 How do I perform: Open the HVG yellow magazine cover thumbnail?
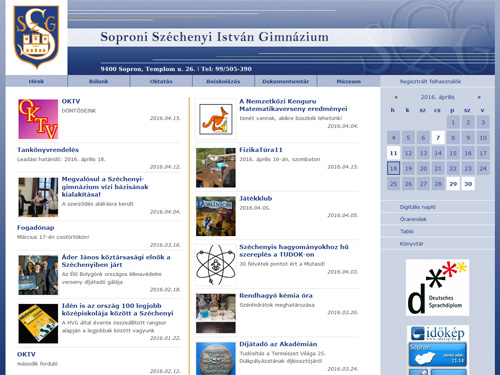(x=38, y=323)
